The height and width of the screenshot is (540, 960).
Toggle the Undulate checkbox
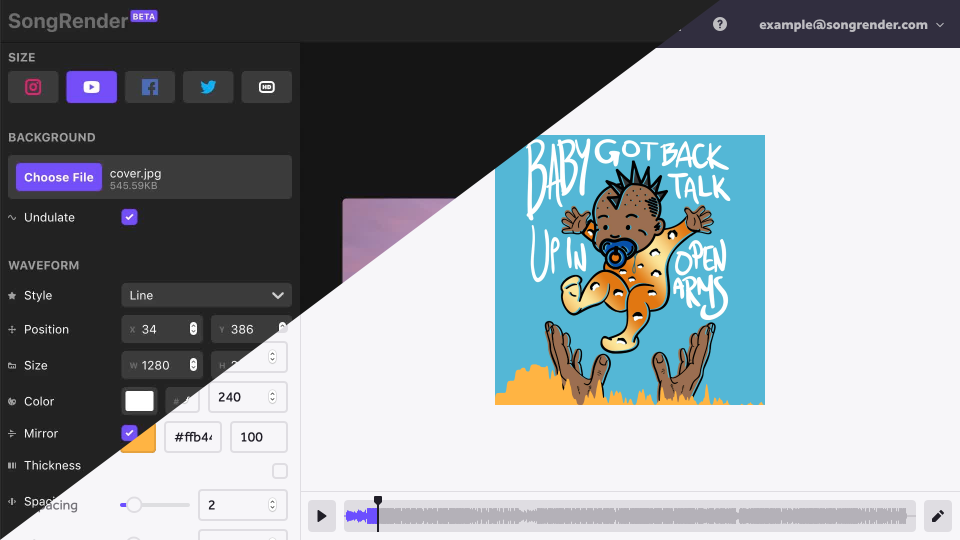point(129,217)
